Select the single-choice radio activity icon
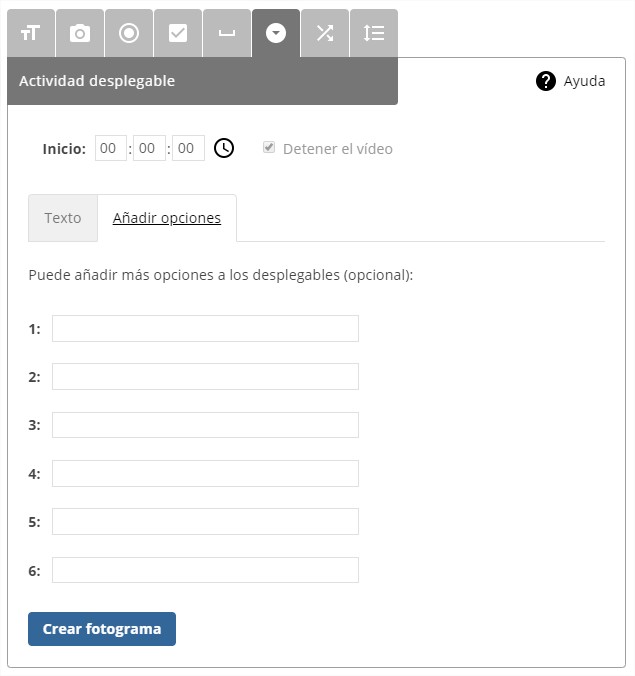This screenshot has height=676, width=635. click(x=129, y=33)
